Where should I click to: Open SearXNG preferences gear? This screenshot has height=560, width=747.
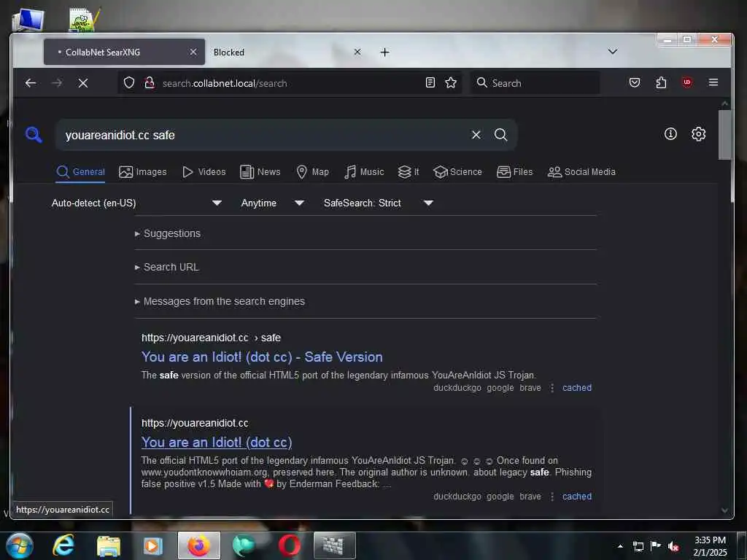(698, 134)
